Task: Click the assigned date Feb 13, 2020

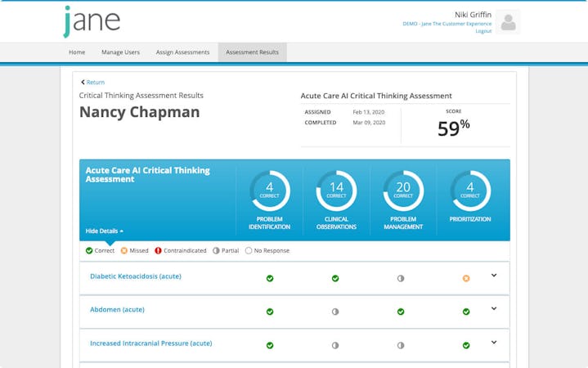Action: pos(369,112)
